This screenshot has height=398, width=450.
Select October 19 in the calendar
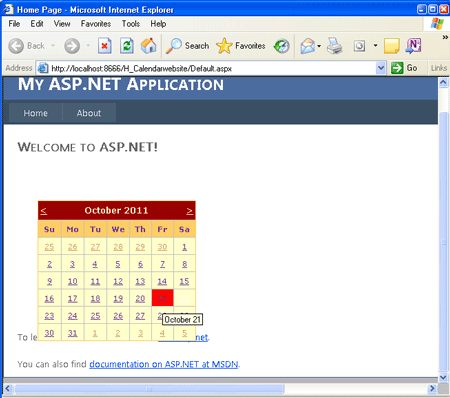(x=118, y=298)
